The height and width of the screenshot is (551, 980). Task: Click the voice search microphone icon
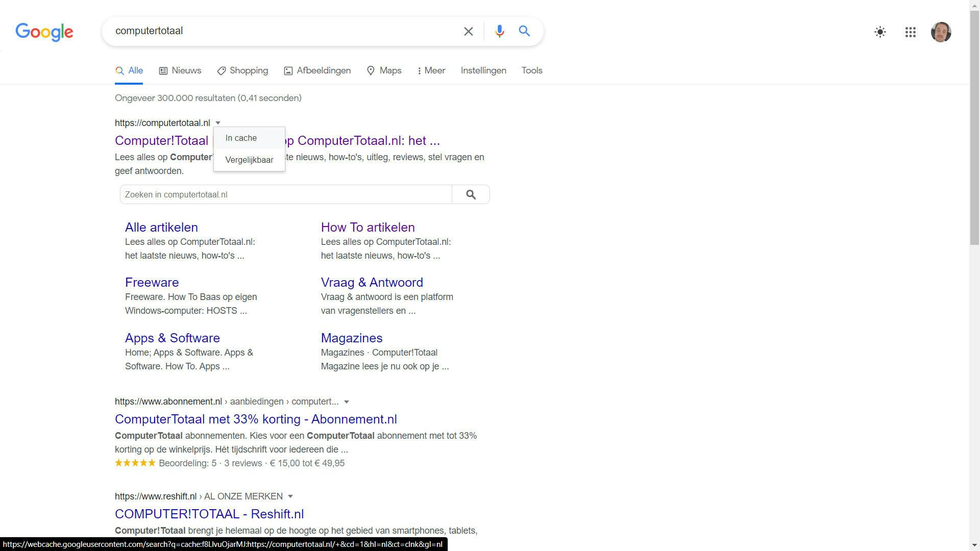pos(499,31)
